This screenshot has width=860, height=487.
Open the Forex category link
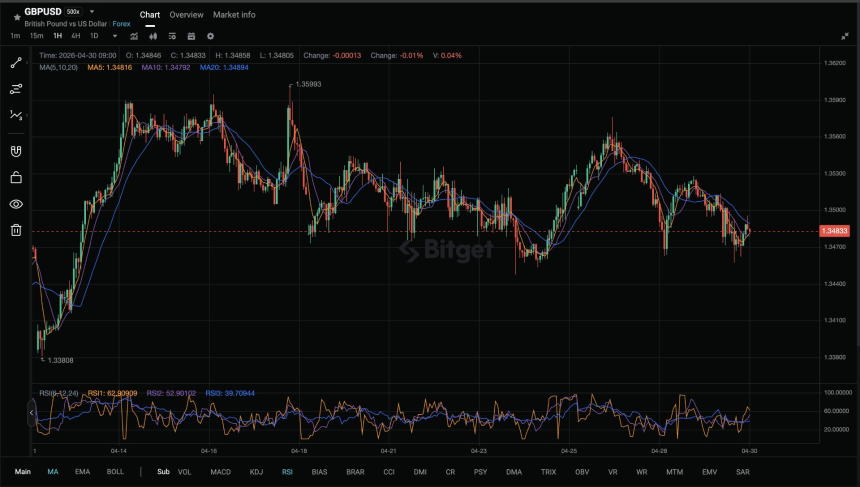point(121,24)
